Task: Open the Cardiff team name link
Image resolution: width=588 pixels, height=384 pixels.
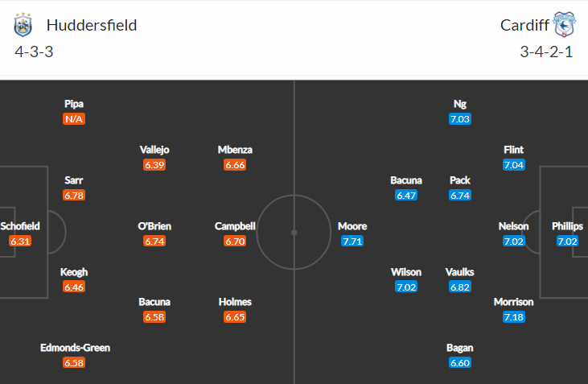Action: pyautogui.click(x=524, y=26)
